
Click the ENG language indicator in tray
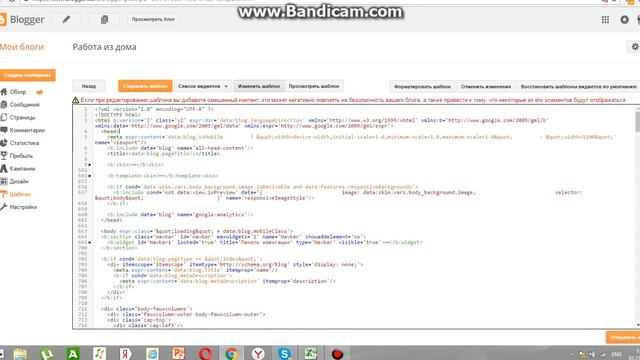point(617,354)
